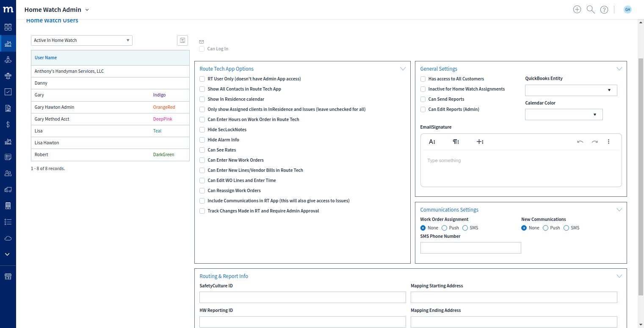The height and width of the screenshot is (328, 644).
Task: Collapse the Routing & Report Info panel
Action: (619, 276)
